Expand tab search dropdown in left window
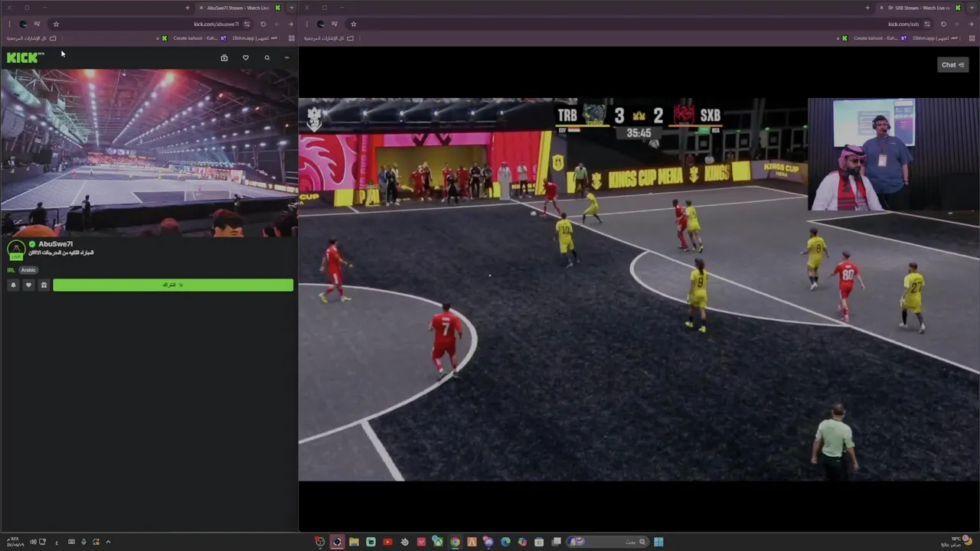 click(x=291, y=8)
